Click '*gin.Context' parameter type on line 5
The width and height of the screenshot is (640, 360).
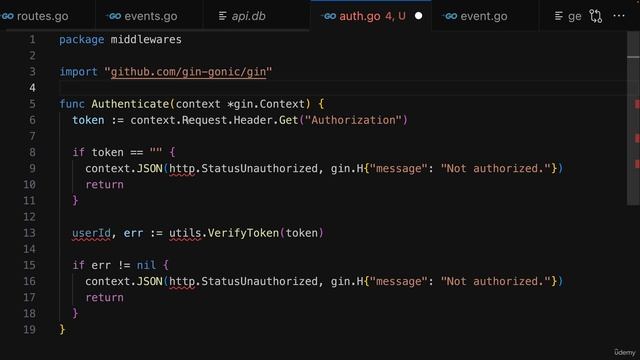(x=266, y=104)
